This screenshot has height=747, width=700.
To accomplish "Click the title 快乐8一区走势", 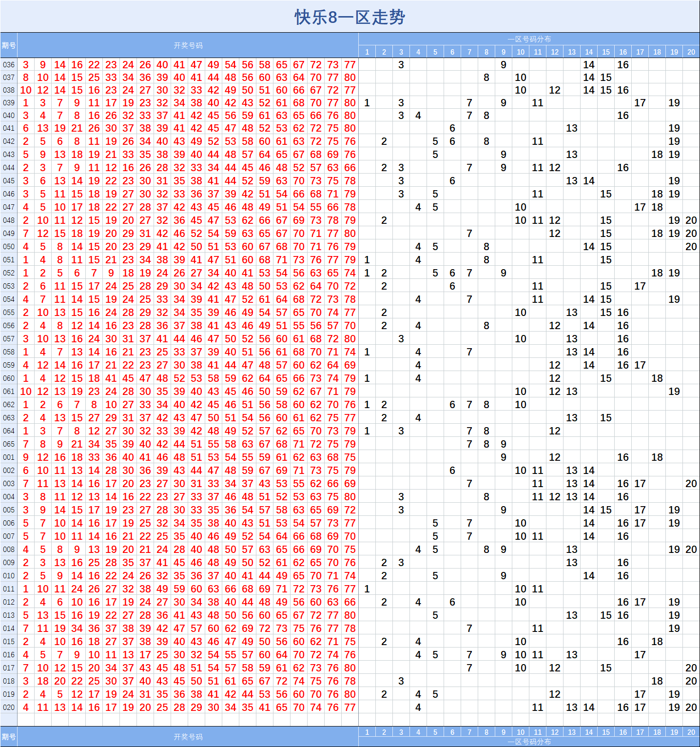I will 350,17.
